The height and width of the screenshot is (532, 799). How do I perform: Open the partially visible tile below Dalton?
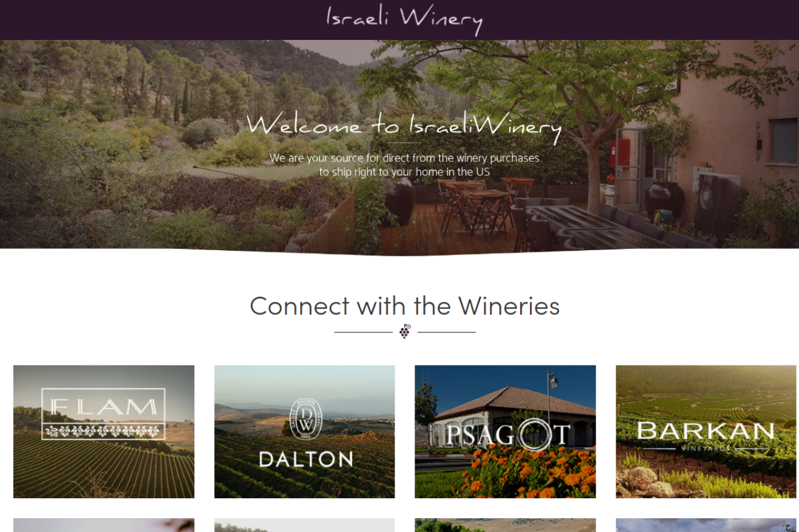coord(305,525)
